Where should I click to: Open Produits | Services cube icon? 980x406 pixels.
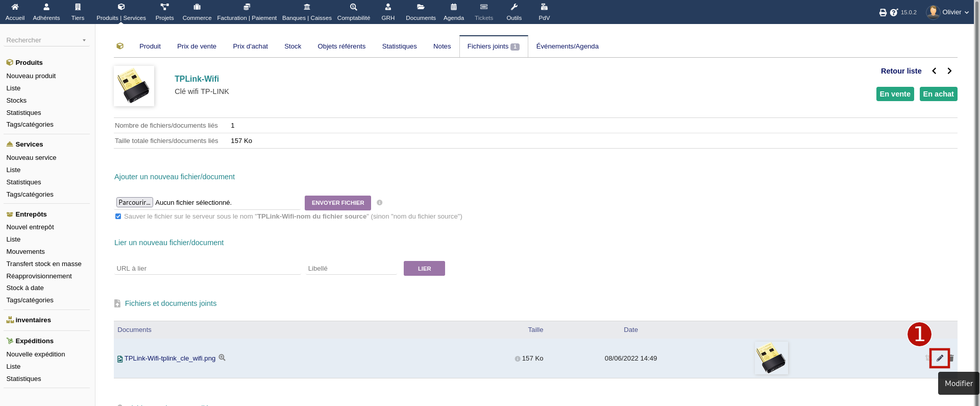click(x=121, y=7)
